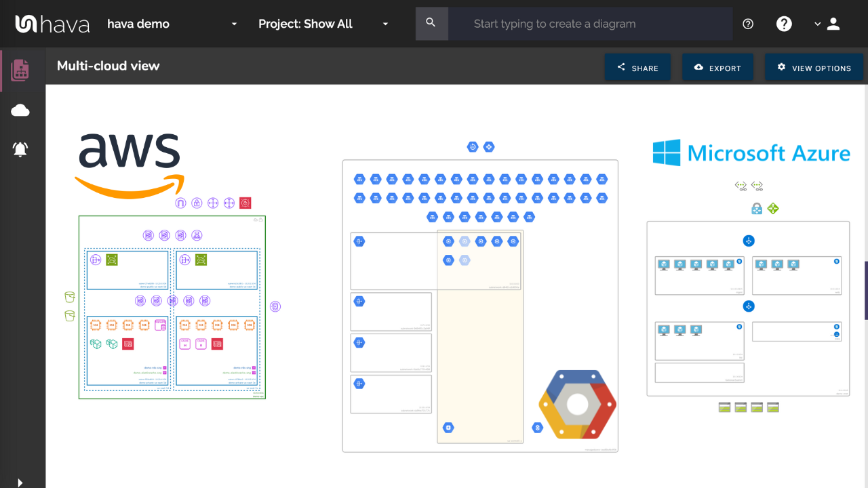Click the Google Cloud hexagon logo

[x=577, y=404]
